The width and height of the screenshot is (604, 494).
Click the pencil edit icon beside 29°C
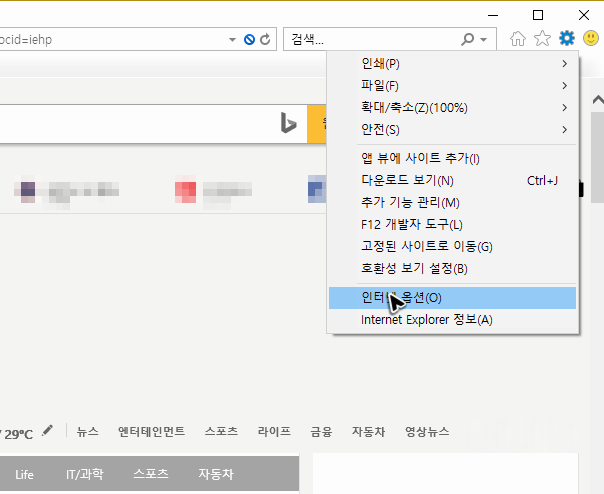click(x=47, y=430)
